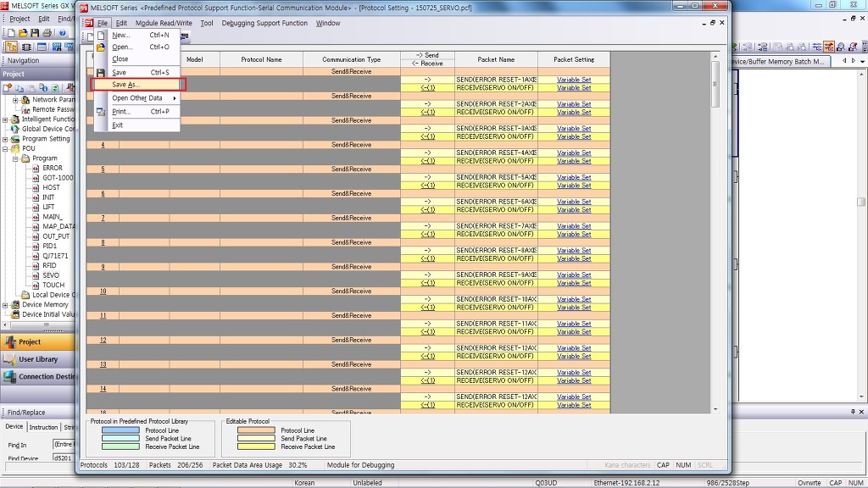Choose New... from the File menu

[x=120, y=35]
